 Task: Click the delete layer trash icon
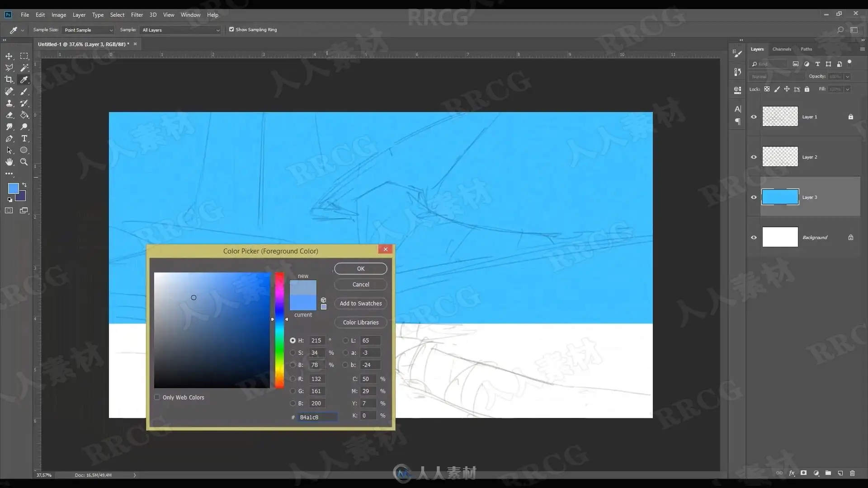[852, 473]
